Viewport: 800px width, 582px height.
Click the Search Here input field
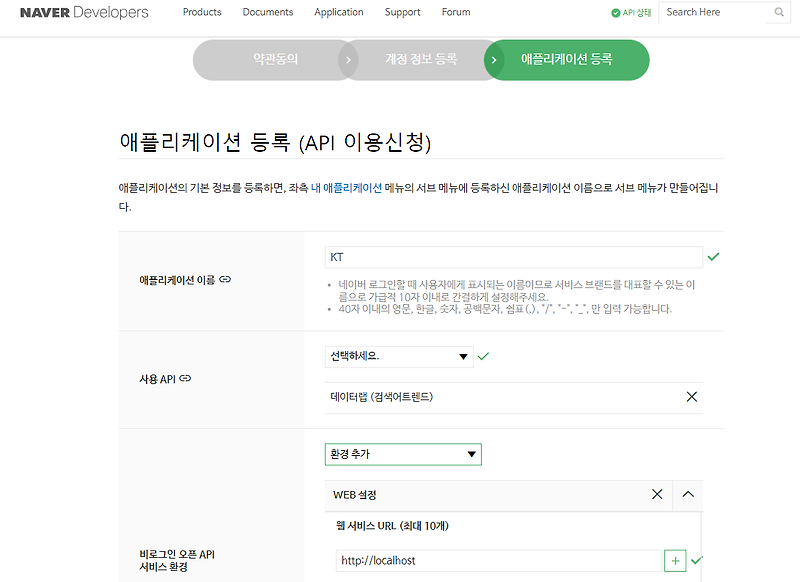point(710,12)
